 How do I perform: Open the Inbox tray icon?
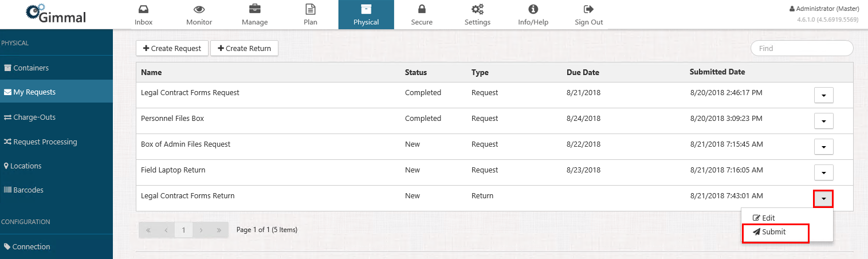pyautogui.click(x=143, y=10)
